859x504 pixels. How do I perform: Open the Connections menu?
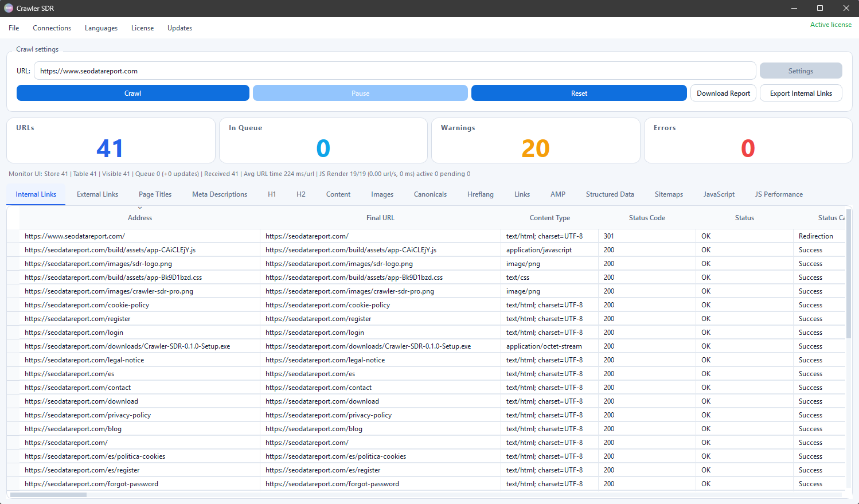pyautogui.click(x=52, y=28)
